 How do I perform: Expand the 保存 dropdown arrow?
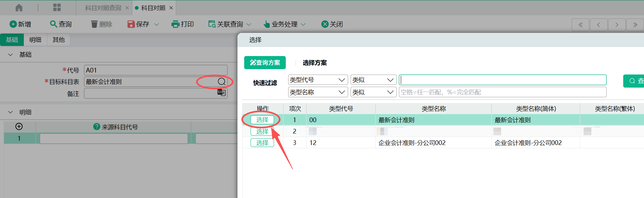[x=156, y=24]
